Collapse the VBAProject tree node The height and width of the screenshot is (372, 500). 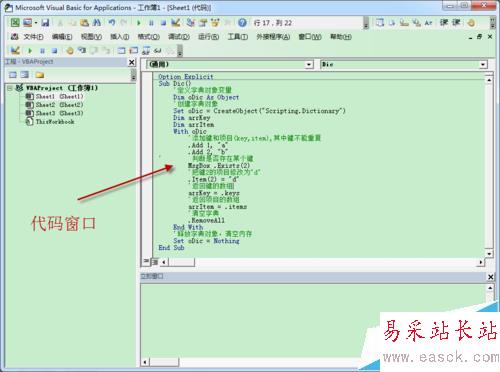pyautogui.click(x=10, y=88)
